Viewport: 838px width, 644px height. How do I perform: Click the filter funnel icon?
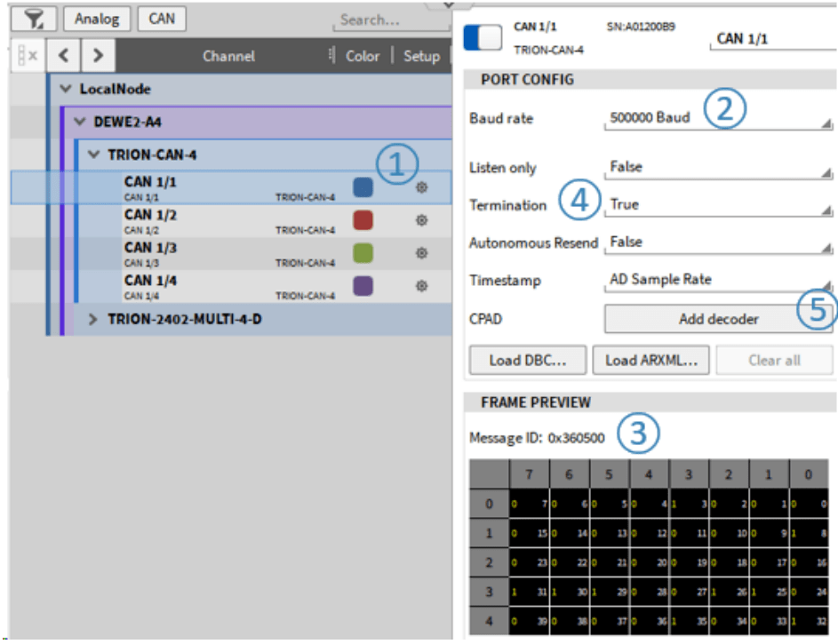pos(34,19)
